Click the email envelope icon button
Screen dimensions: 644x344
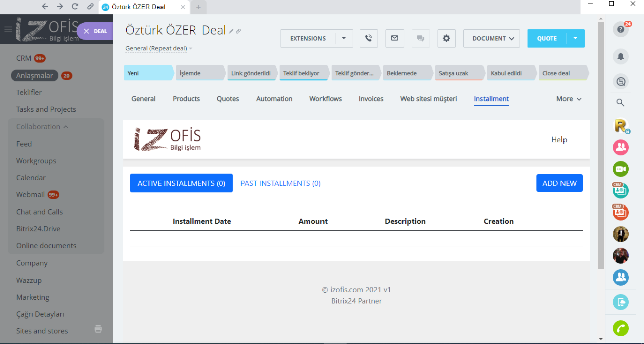click(394, 38)
